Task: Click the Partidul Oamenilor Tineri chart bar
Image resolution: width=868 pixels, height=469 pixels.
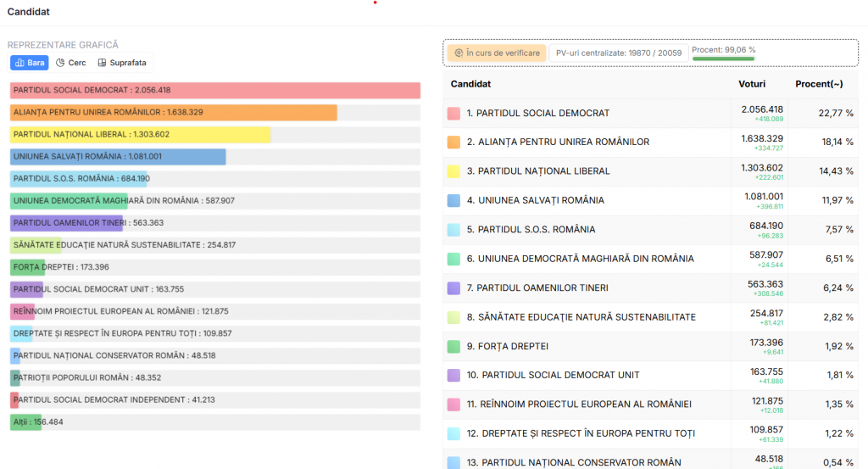Action: [x=66, y=223]
